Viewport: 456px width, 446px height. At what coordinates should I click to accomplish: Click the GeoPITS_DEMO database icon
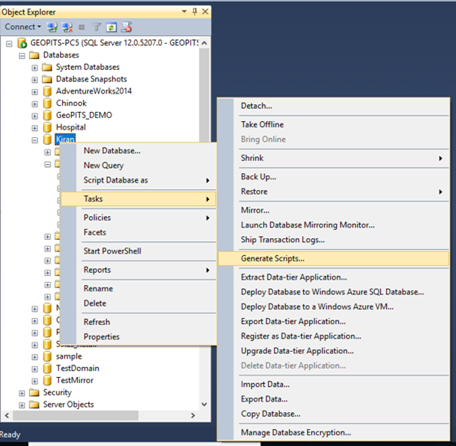click(x=47, y=115)
